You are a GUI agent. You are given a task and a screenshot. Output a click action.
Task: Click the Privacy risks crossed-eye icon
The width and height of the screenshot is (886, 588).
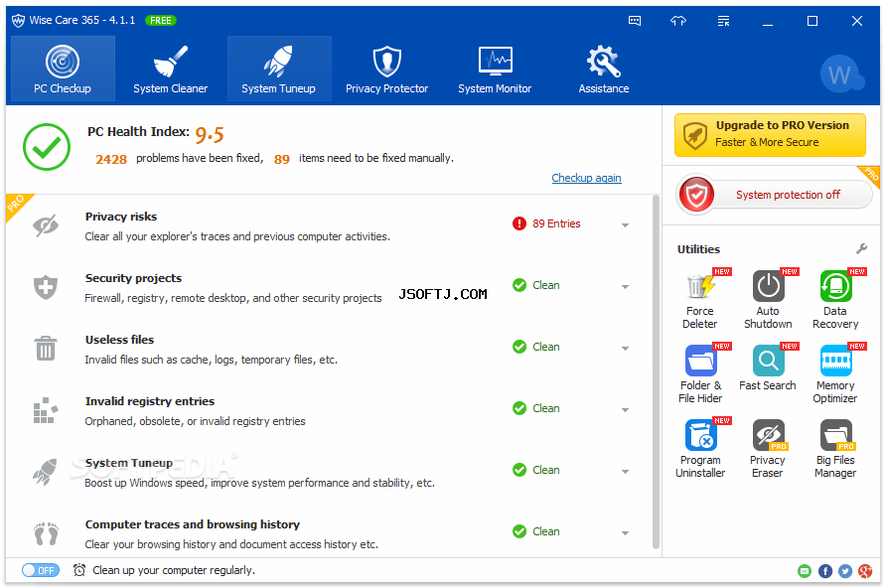[46, 225]
